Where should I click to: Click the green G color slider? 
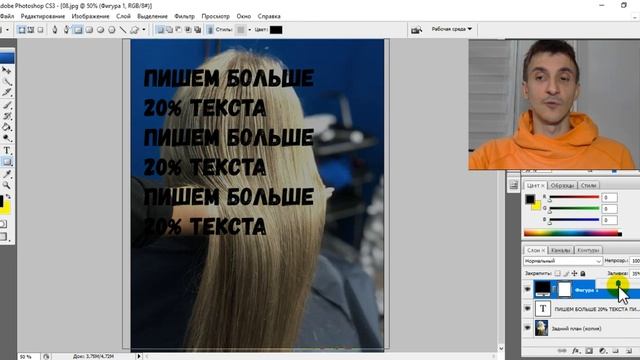click(574, 209)
